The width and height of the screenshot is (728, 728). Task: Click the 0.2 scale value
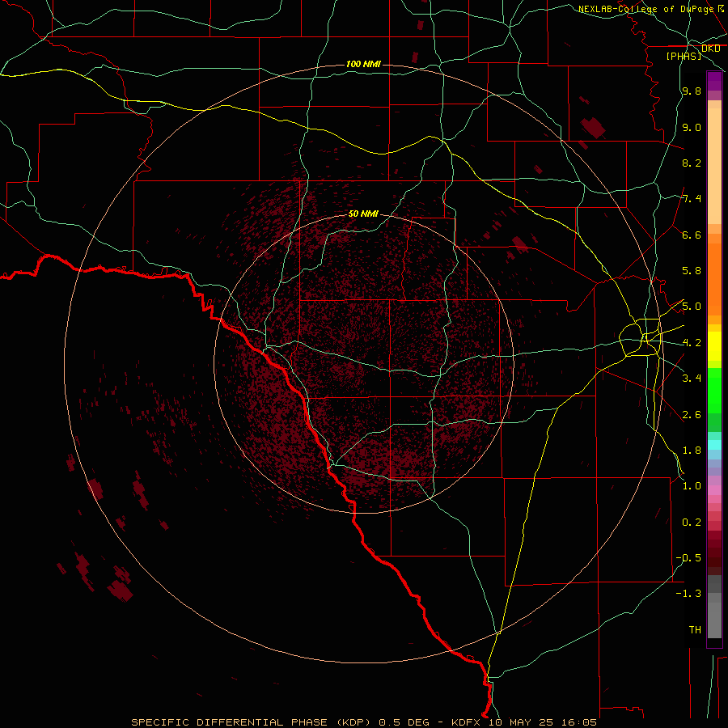pos(692,523)
